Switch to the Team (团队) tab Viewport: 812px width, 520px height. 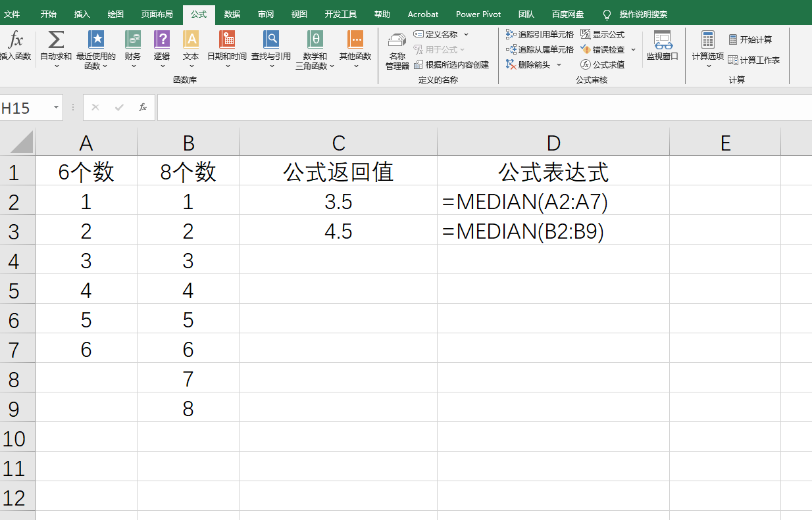[526, 14]
